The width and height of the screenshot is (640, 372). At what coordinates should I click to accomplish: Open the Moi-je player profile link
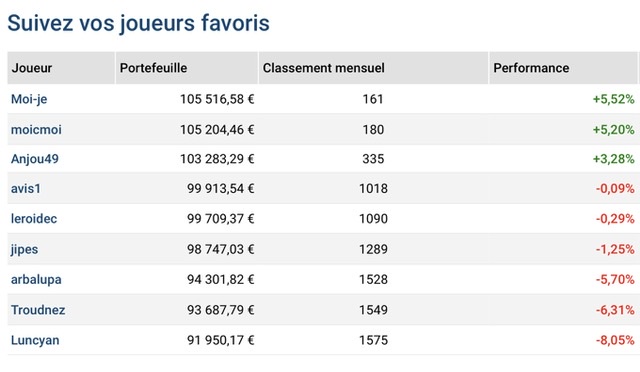click(29, 99)
